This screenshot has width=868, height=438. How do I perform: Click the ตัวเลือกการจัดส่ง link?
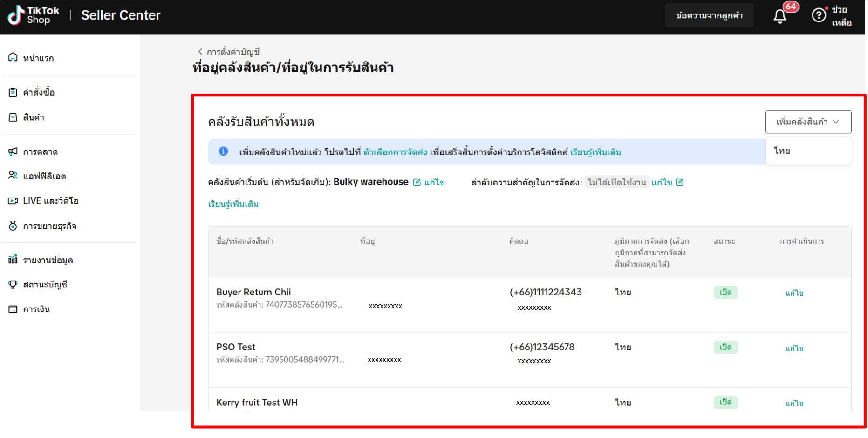click(x=395, y=152)
